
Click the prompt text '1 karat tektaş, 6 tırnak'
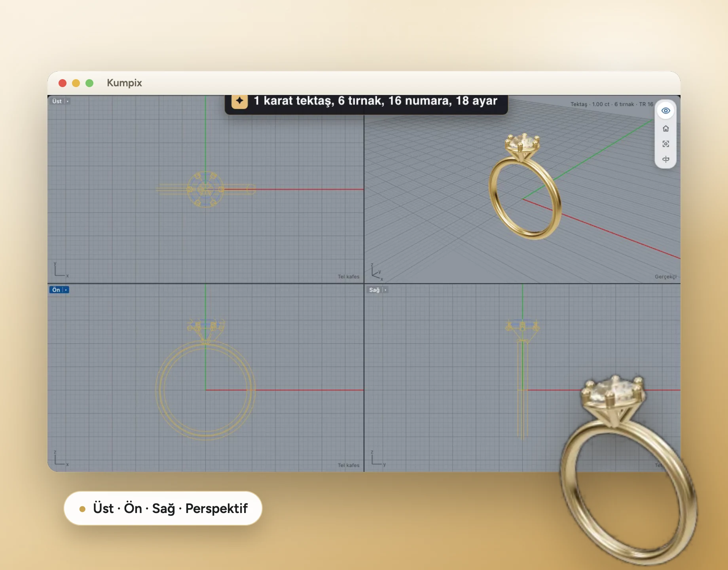pyautogui.click(x=319, y=101)
